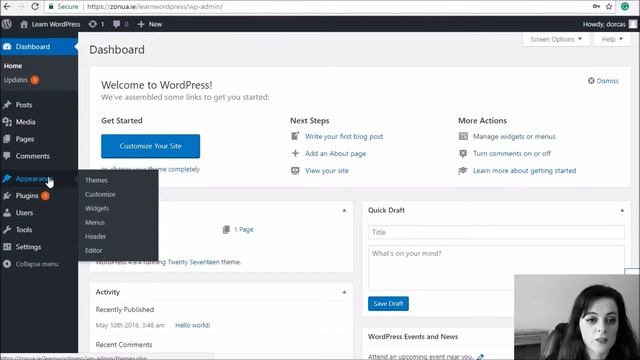
Task: Select Header in Appearance submenu
Action: tap(96, 236)
